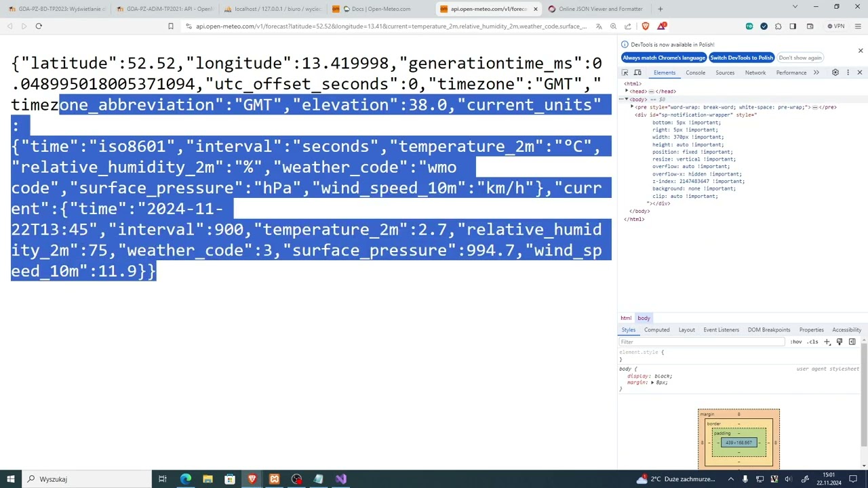The height and width of the screenshot is (488, 868).
Task: Add new style rule with plus icon
Action: [x=827, y=342]
